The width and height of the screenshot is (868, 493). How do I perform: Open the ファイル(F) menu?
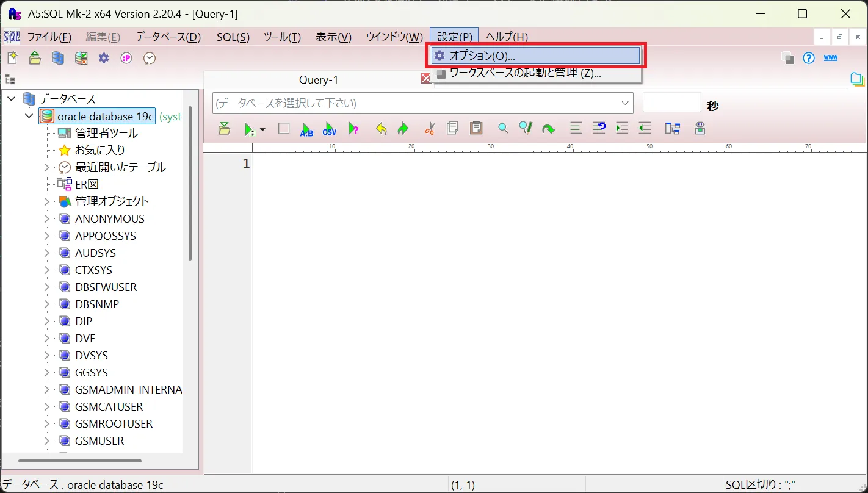pos(49,37)
